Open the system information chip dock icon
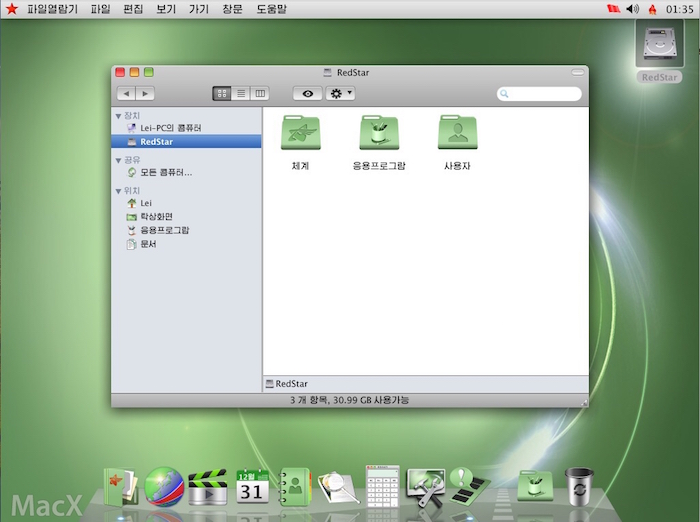Image resolution: width=700 pixels, height=522 pixels. coord(468,486)
